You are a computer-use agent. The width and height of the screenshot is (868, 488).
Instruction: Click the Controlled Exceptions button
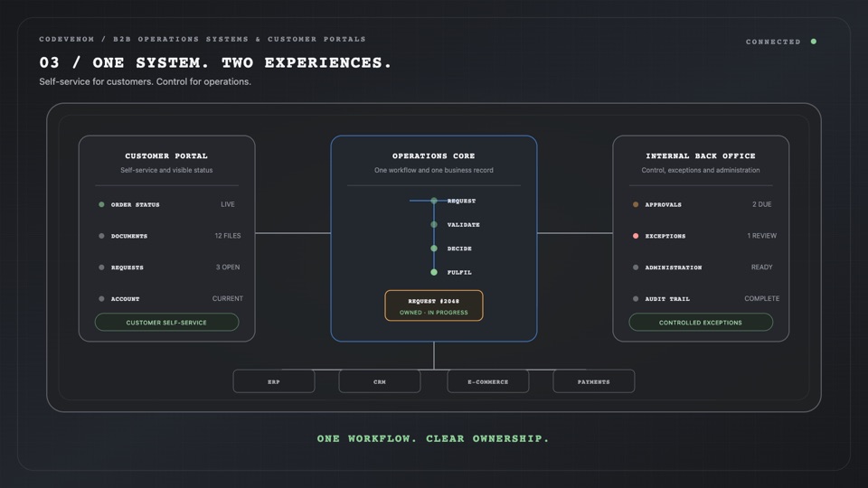coord(701,322)
